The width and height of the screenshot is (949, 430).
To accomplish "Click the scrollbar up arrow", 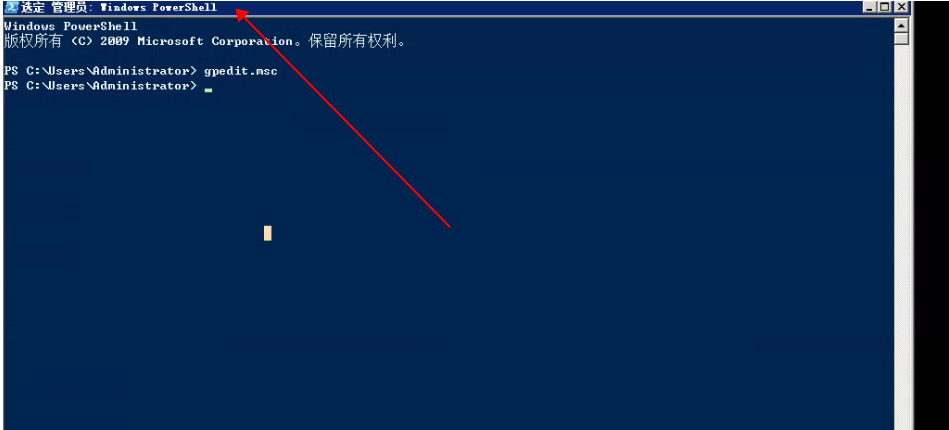I will point(902,25).
